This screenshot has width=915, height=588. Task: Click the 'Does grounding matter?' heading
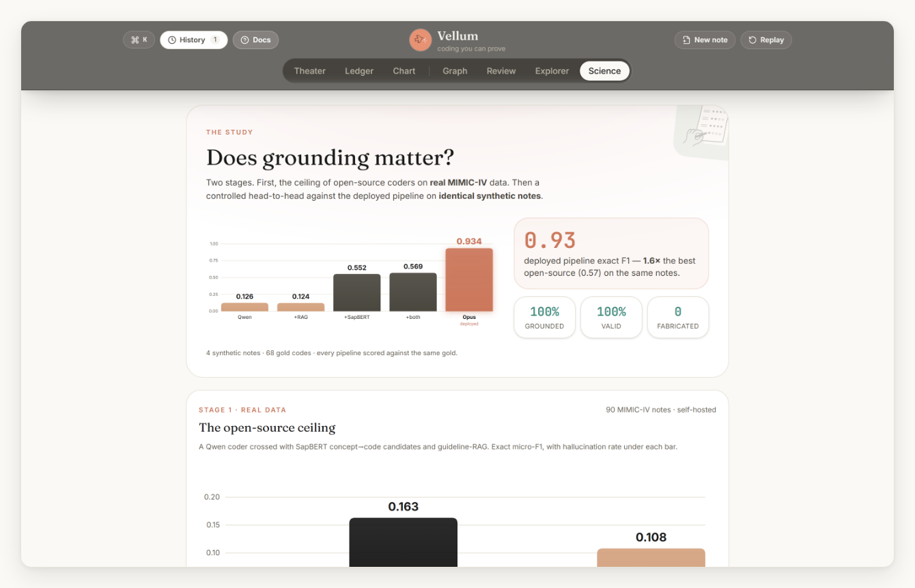pos(330,158)
